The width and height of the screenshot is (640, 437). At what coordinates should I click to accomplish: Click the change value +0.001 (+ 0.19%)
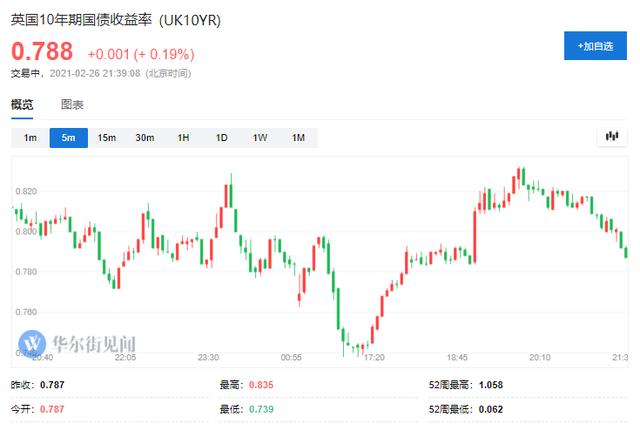pyautogui.click(x=141, y=54)
